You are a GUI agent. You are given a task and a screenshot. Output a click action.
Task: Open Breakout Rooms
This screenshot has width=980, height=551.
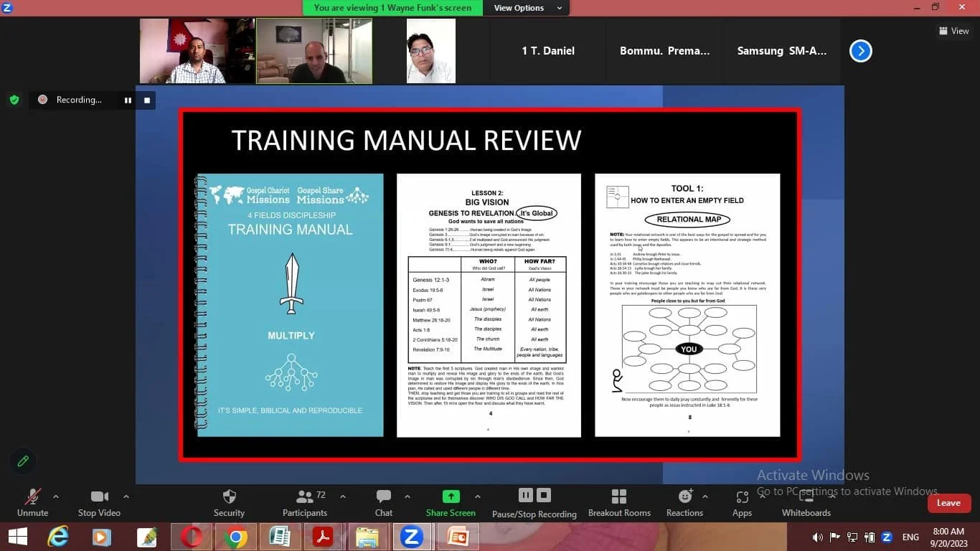click(619, 502)
